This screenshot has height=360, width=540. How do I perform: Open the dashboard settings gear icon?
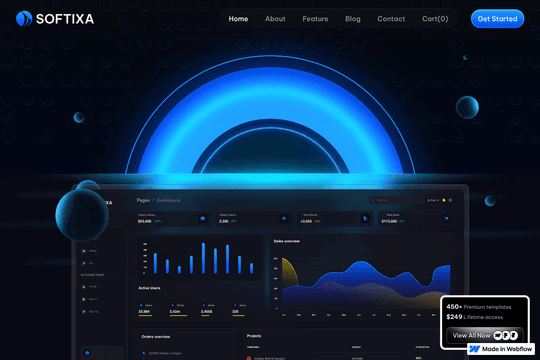pos(450,200)
